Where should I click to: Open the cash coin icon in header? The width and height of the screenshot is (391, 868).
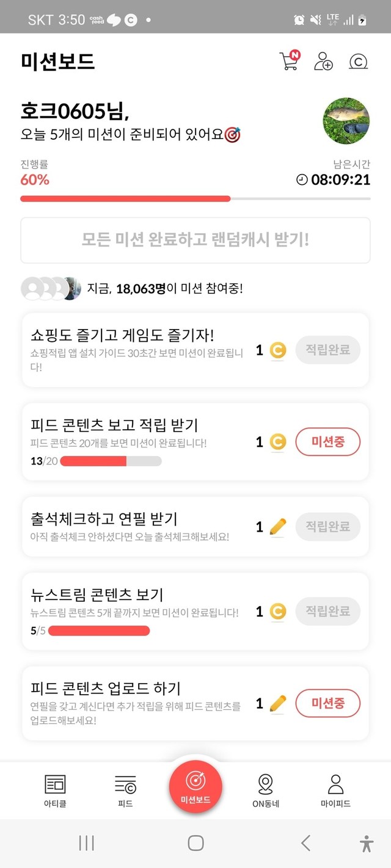coord(358,61)
